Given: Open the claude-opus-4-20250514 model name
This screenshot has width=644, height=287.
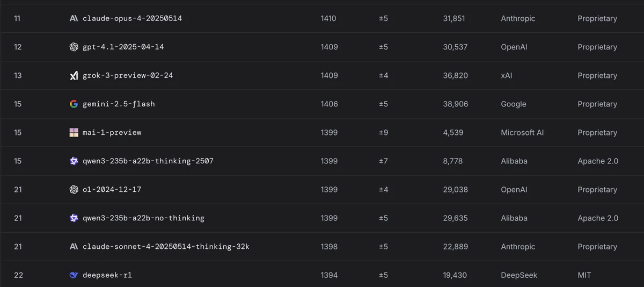Looking at the screenshot, I should click(133, 19).
